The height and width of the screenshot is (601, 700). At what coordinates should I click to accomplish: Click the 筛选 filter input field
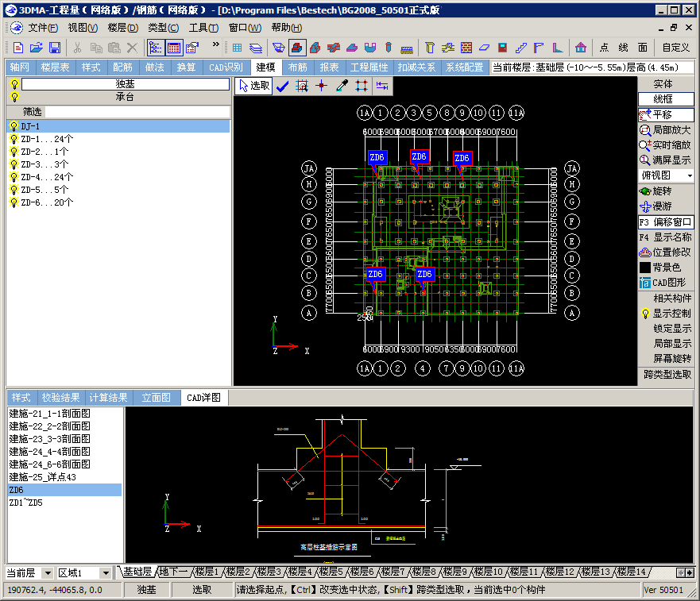pos(137,111)
